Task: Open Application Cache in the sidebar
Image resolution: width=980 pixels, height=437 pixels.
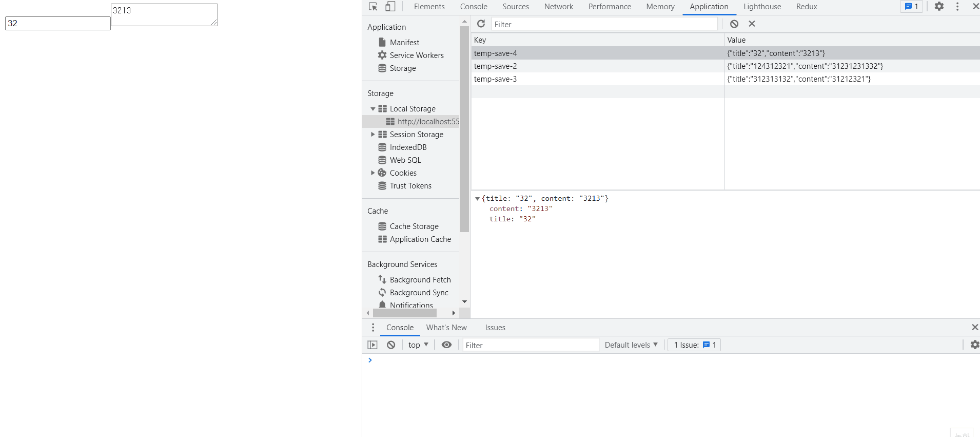Action: [x=420, y=239]
